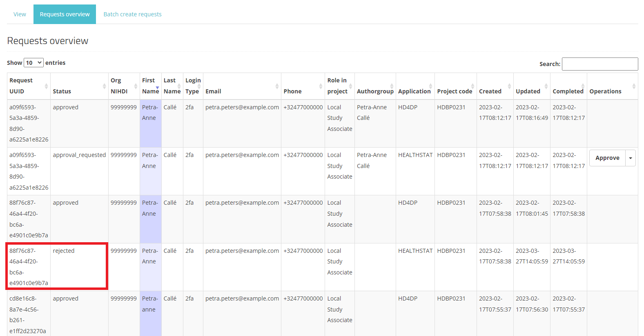Open the Show entries count dropdown
Screen dimensions: 644x336
pos(34,63)
